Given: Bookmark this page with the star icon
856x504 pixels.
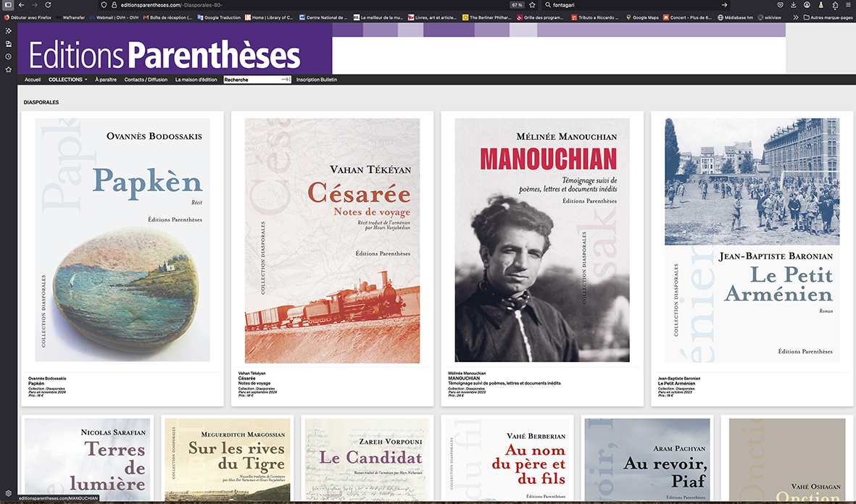Looking at the screenshot, I should [533, 5].
